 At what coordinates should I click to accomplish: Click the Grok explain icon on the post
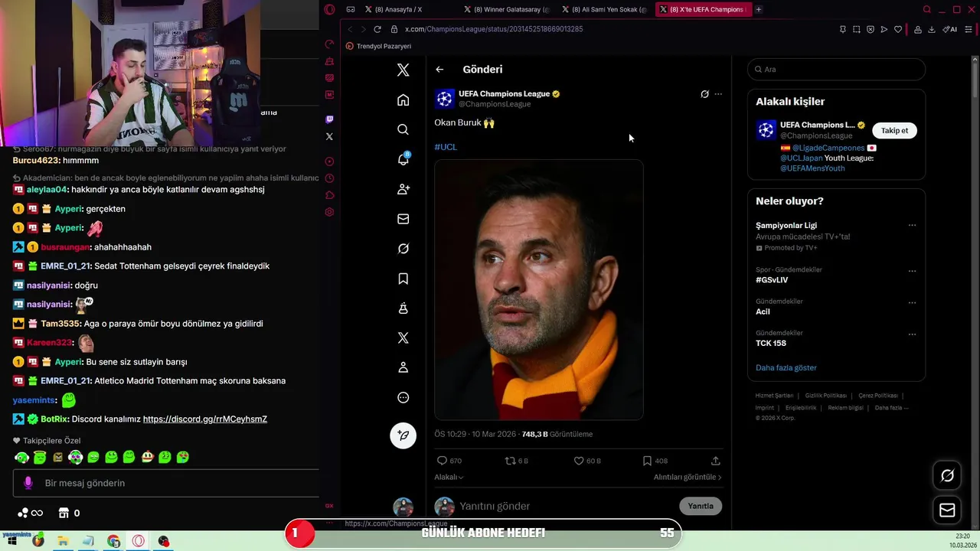pos(704,94)
